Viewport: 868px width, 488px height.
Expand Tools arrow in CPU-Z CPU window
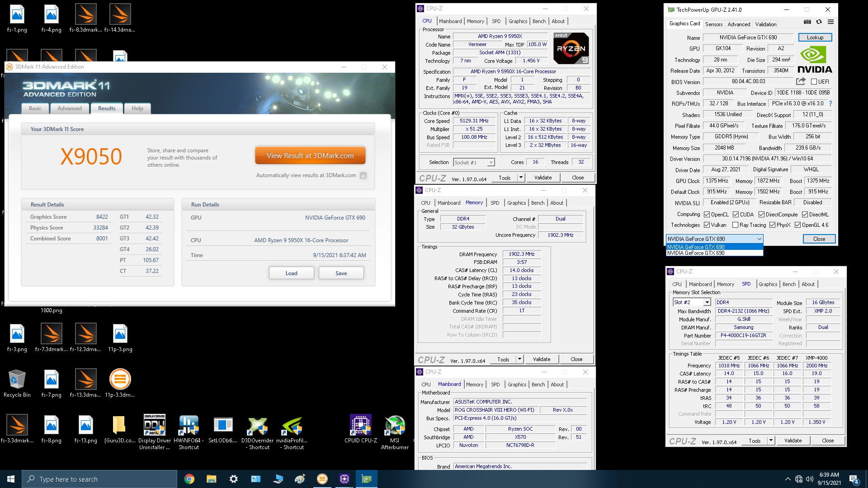click(521, 178)
